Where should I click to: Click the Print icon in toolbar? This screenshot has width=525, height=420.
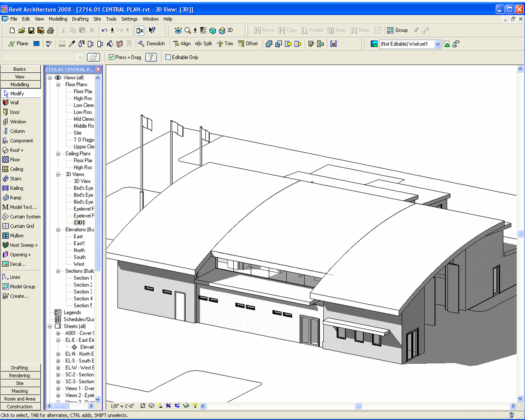coord(50,30)
